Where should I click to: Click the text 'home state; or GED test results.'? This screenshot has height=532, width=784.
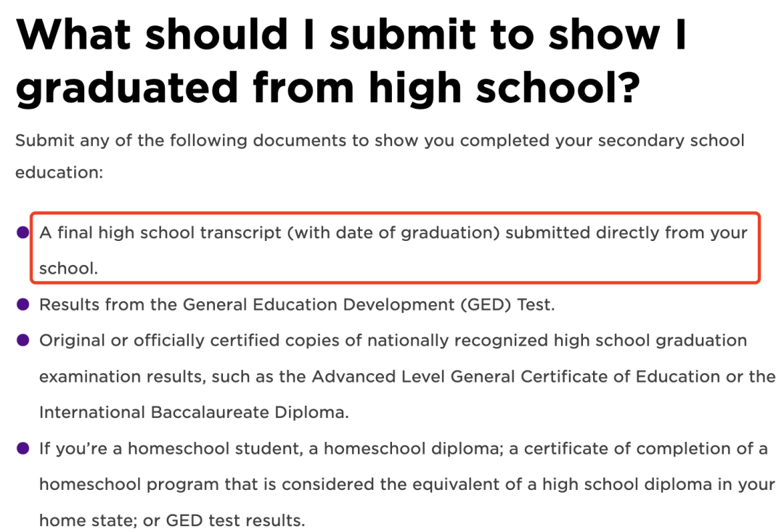point(172,520)
